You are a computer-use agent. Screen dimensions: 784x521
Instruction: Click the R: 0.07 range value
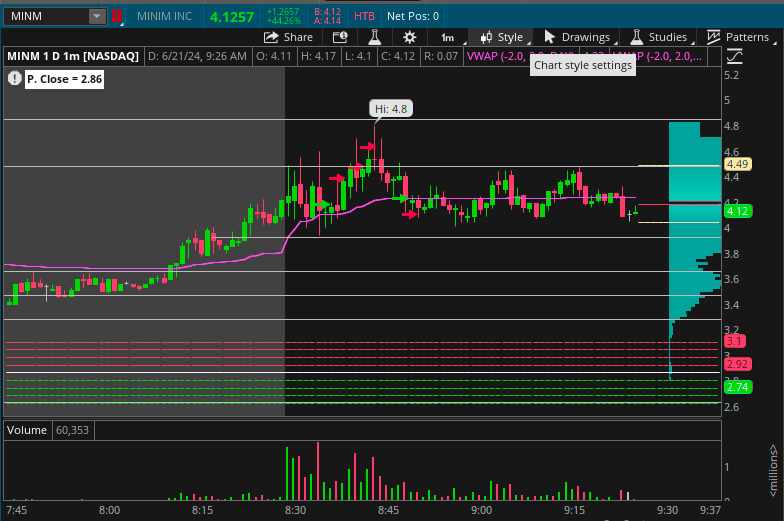pyautogui.click(x=440, y=56)
